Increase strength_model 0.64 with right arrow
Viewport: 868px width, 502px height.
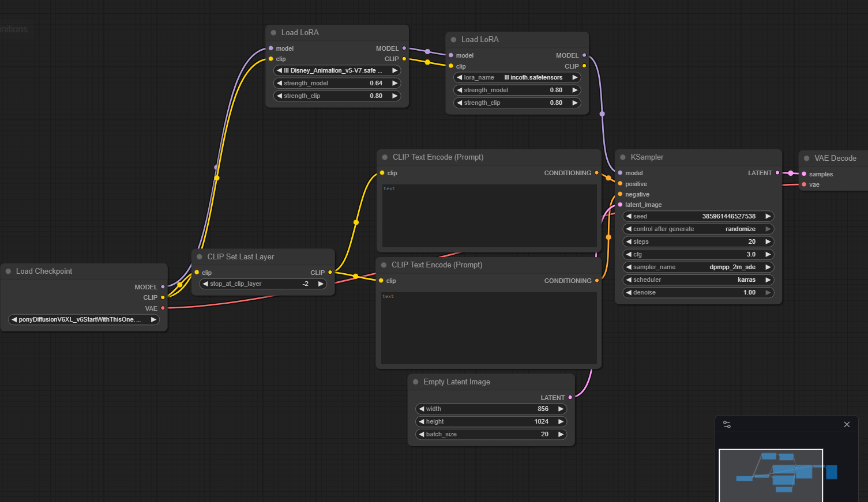(x=395, y=83)
